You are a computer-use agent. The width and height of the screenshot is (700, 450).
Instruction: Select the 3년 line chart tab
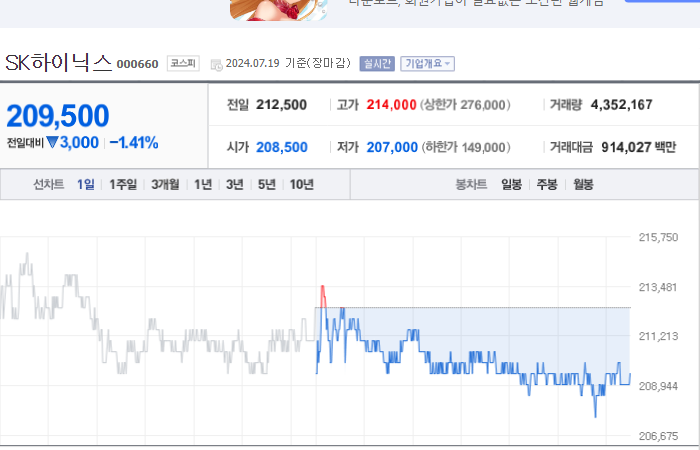tap(235, 184)
